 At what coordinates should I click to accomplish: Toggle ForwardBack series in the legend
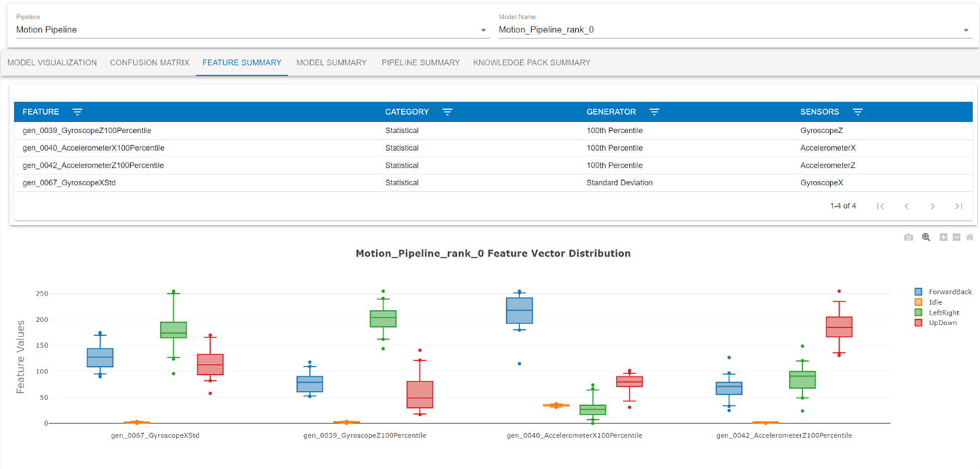click(x=943, y=292)
